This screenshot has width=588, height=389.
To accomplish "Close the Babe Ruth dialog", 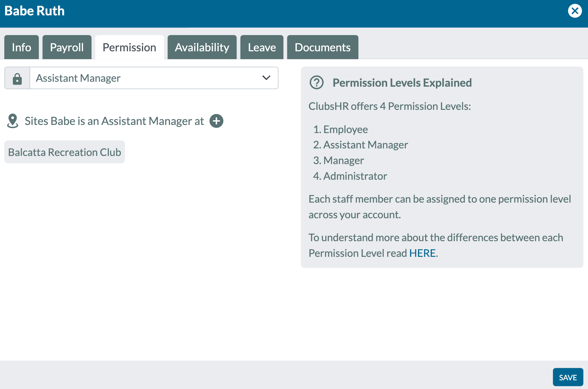I will [x=575, y=11].
